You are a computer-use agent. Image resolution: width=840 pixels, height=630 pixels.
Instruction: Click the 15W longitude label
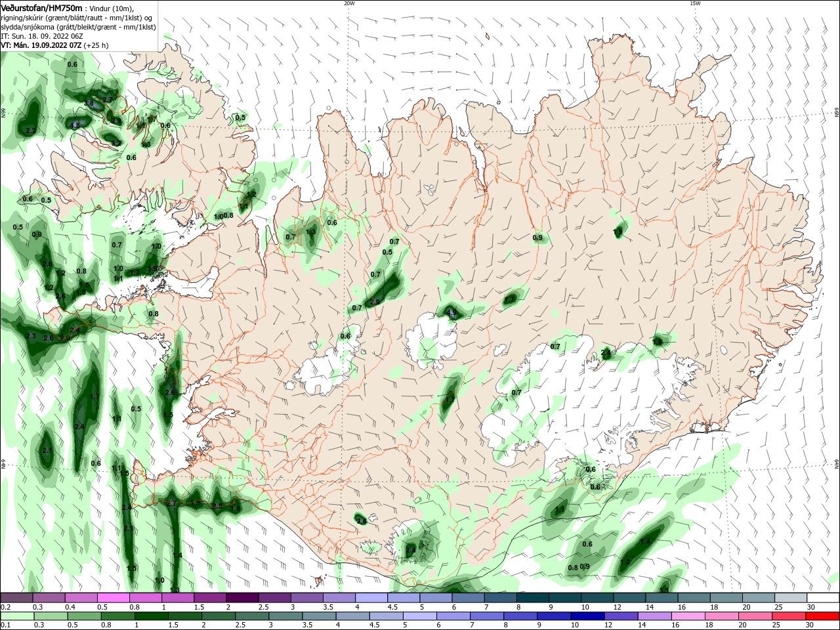point(695,3)
